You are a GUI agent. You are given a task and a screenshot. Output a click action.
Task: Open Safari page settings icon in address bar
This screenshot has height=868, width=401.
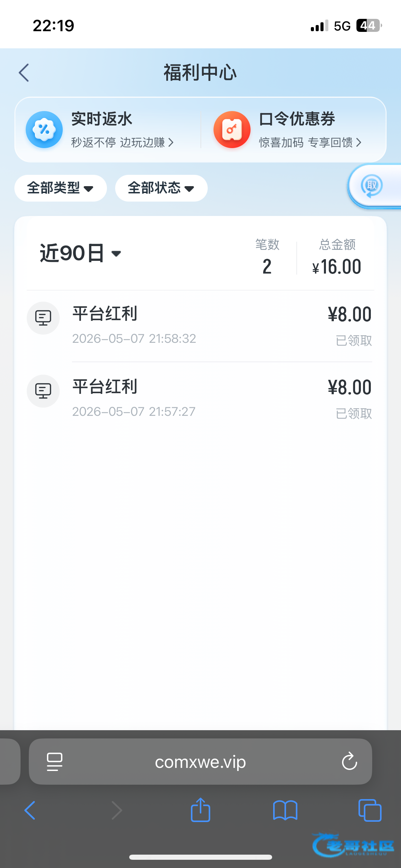[54, 762]
